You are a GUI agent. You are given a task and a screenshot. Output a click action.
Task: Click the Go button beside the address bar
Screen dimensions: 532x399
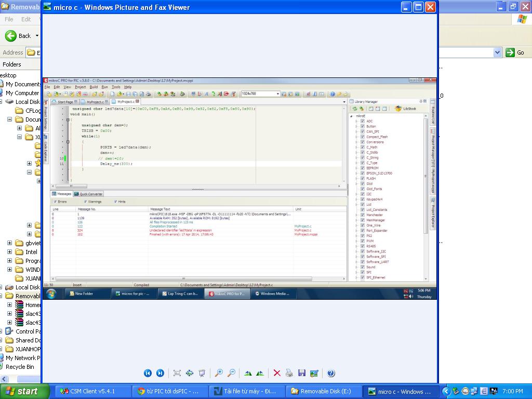(x=515, y=52)
